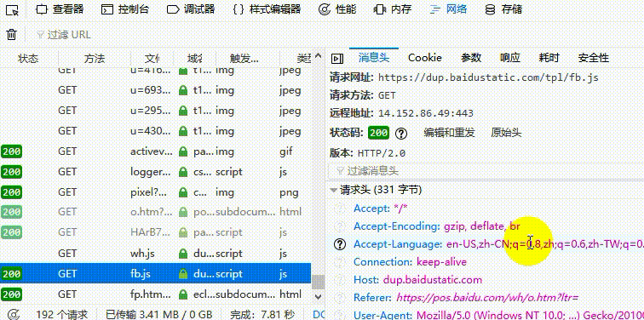This screenshot has width=644, height=320.
Task: Select the 网络 network tab
Action: 448,9
